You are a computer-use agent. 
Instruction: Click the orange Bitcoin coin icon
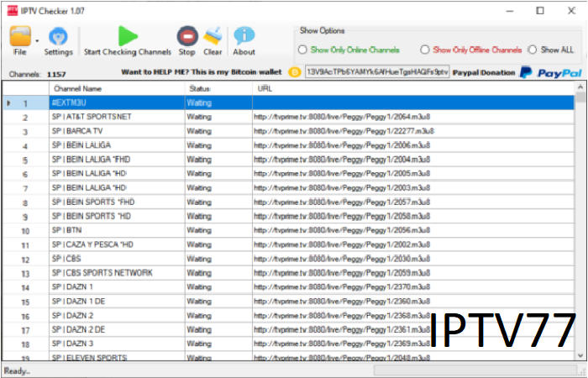click(x=295, y=72)
